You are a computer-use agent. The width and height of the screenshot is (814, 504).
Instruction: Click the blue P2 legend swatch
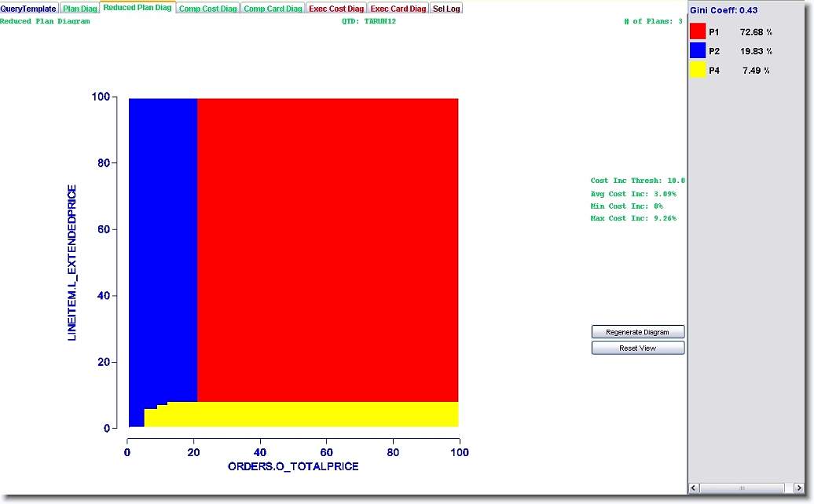[698, 51]
